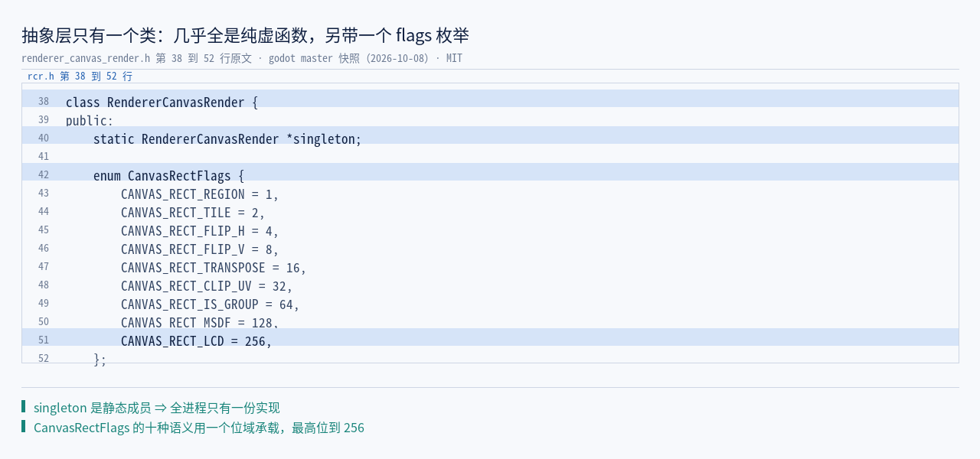Click line number 38 in gutter
This screenshot has width=980, height=459.
pos(44,102)
